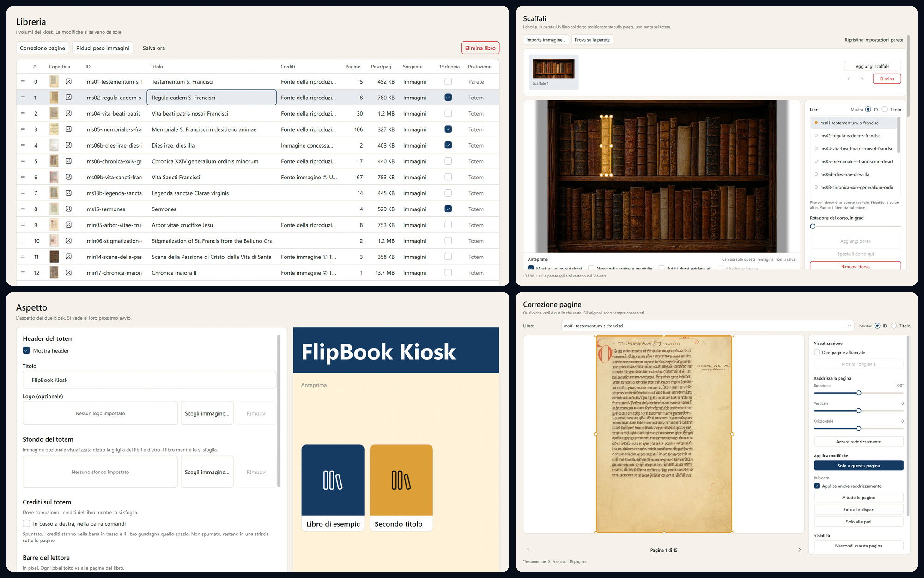Click Importa immagine... in Scaffali
The image size is (924, 578).
546,40
